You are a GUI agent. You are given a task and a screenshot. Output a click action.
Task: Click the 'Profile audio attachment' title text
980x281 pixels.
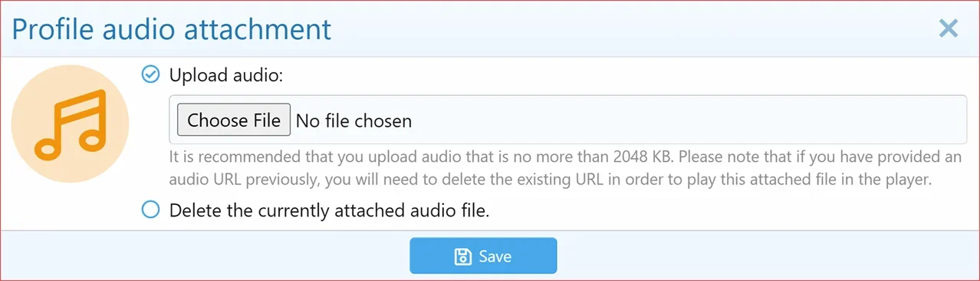point(172,29)
